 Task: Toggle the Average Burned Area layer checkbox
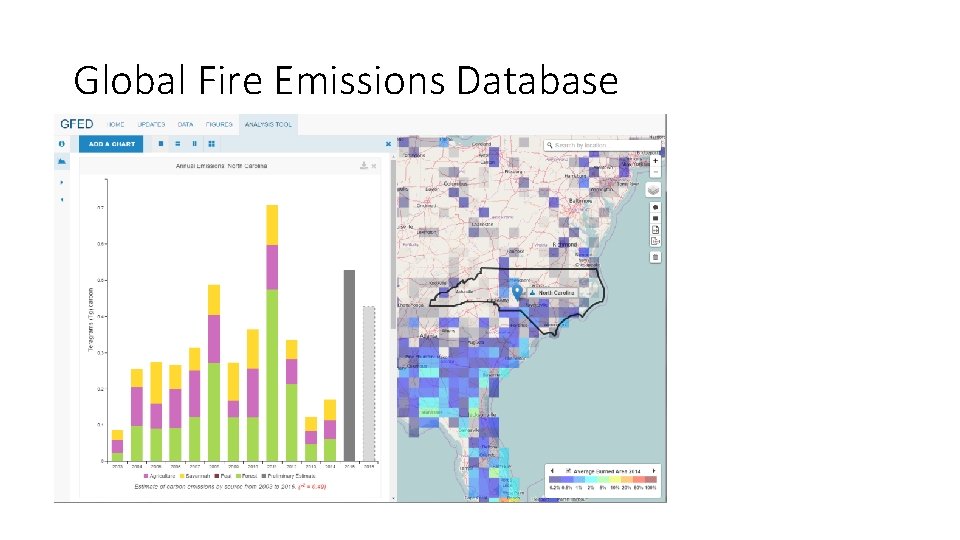pyautogui.click(x=568, y=471)
